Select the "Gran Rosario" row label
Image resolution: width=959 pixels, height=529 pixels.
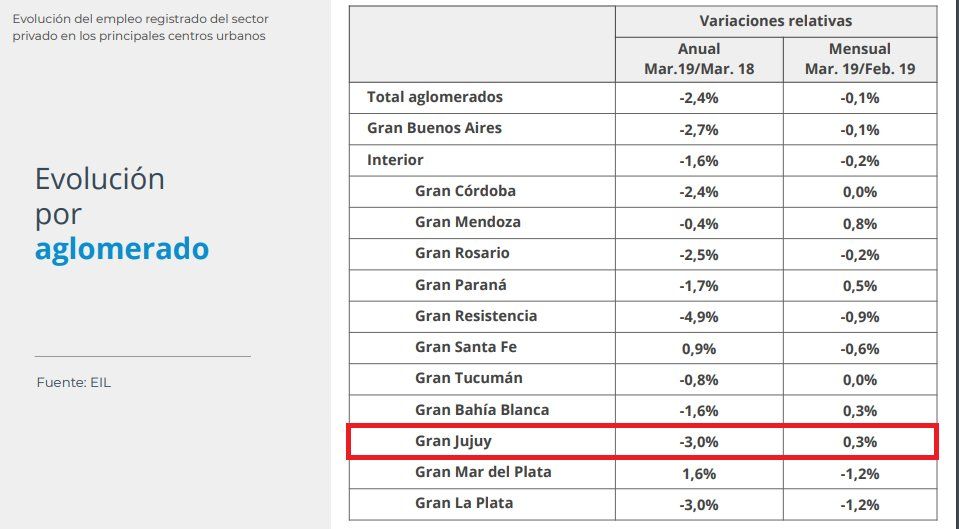462,253
